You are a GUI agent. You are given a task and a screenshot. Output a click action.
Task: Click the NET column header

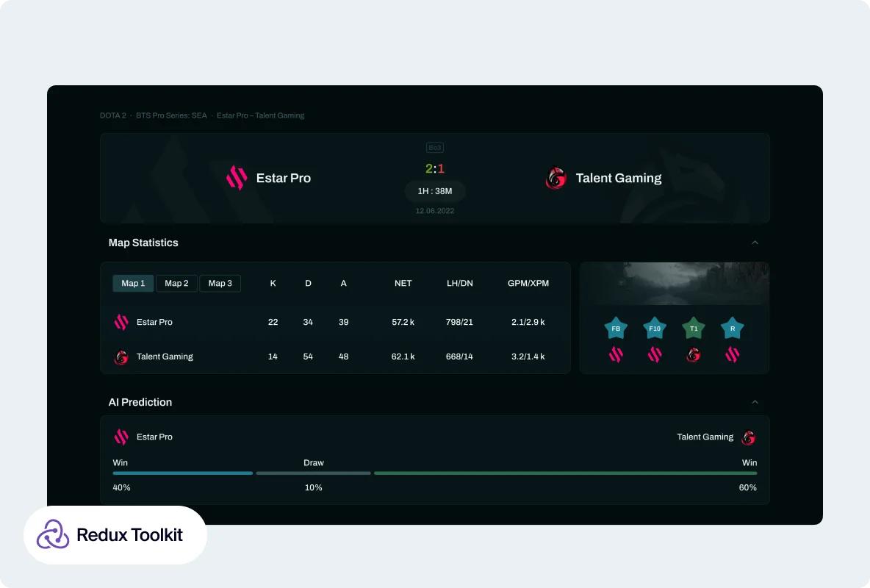[403, 283]
